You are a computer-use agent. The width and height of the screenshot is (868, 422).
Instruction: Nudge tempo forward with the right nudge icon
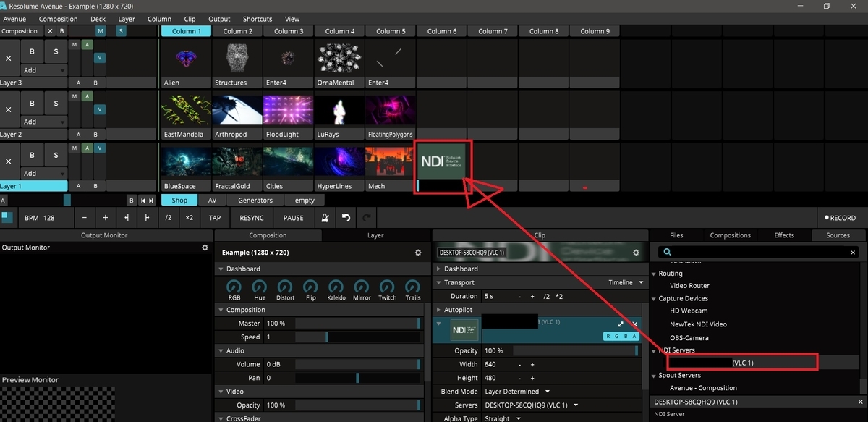point(148,218)
